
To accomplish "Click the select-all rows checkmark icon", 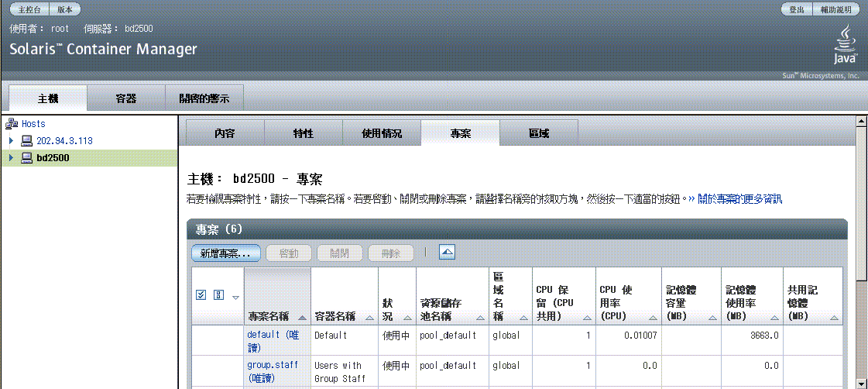I will (x=201, y=294).
